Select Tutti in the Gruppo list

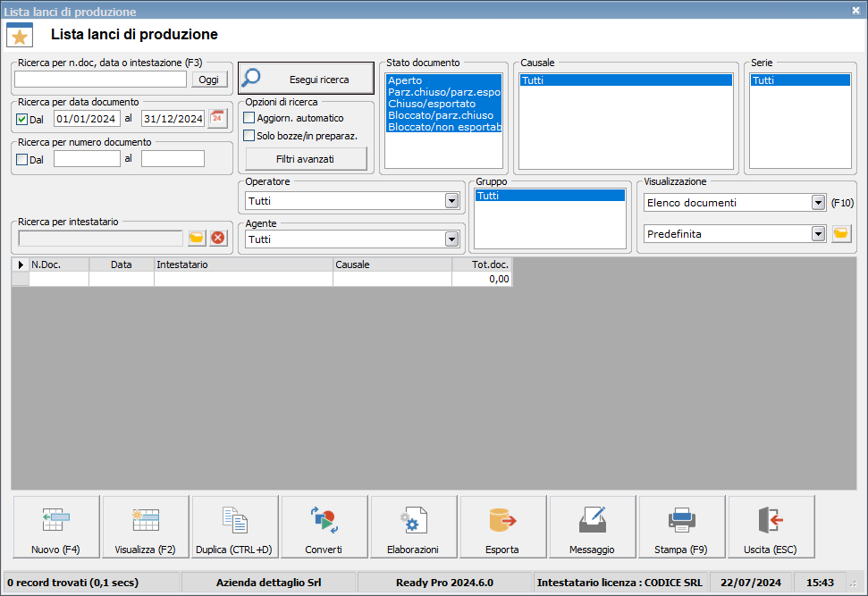point(551,196)
